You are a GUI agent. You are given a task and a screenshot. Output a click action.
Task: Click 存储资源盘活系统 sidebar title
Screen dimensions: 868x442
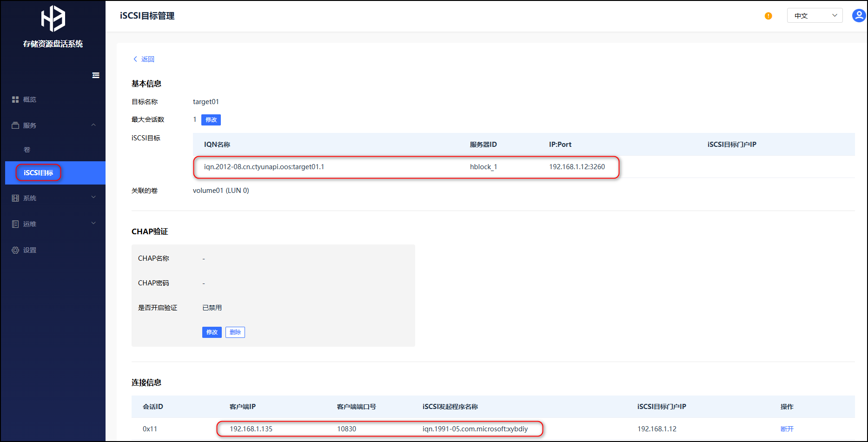[x=53, y=44]
